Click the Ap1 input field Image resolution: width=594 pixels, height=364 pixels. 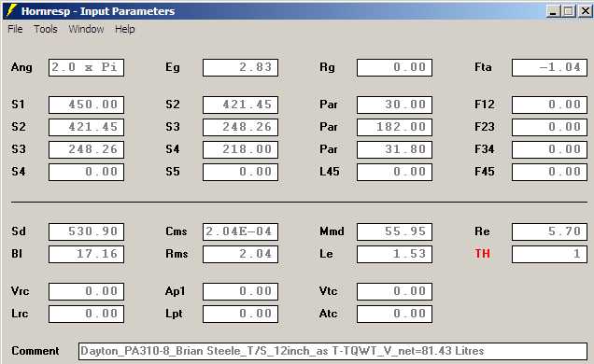pyautogui.click(x=241, y=291)
